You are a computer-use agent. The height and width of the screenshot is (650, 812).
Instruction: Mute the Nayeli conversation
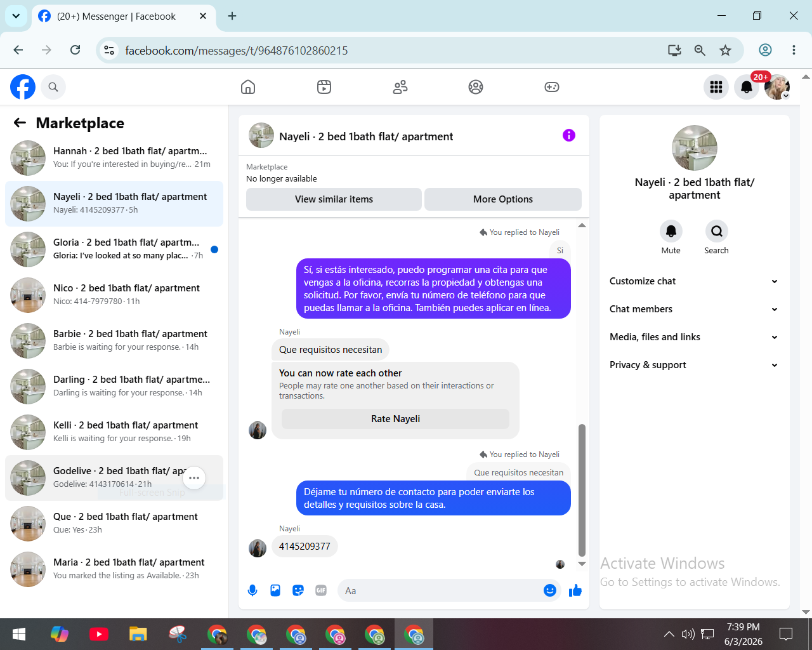point(671,231)
